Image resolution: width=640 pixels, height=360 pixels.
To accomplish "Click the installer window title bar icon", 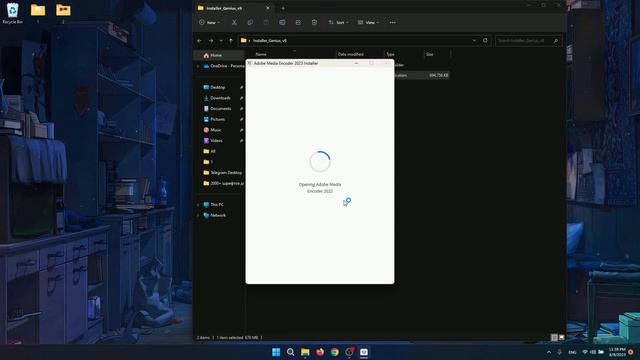I will [x=249, y=63].
